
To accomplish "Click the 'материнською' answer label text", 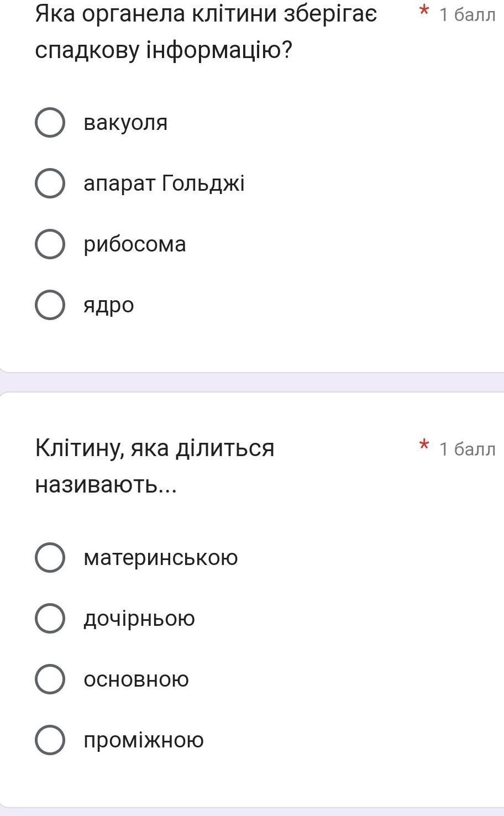I will click(x=161, y=557).
